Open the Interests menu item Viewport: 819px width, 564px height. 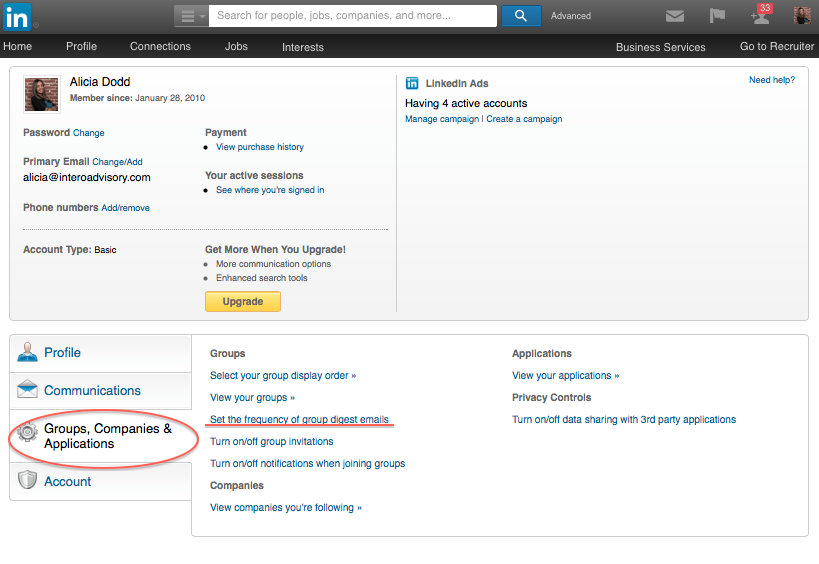302,47
